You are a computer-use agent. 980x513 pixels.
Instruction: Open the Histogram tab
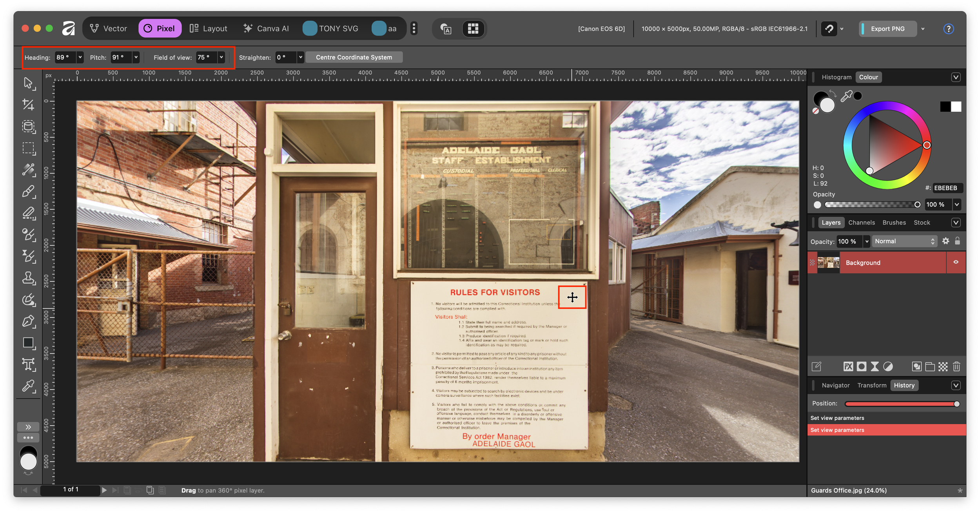pyautogui.click(x=836, y=77)
